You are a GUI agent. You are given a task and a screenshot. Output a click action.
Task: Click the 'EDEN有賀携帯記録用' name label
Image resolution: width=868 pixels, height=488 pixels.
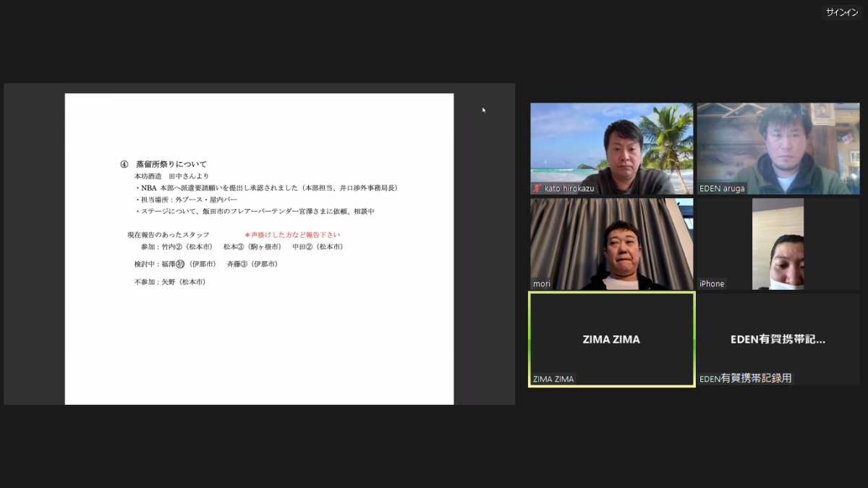[x=745, y=379]
